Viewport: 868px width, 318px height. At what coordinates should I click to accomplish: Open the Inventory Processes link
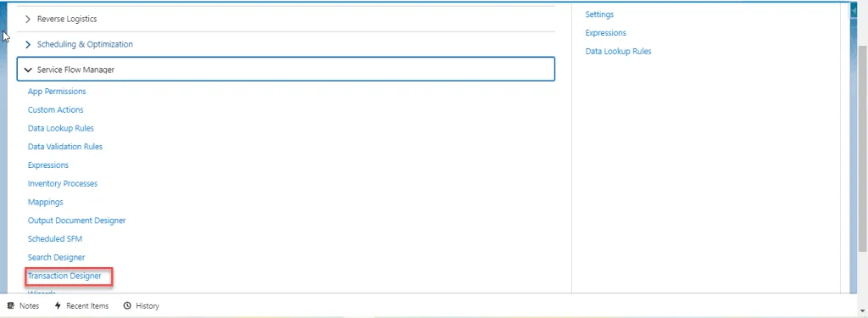pos(63,183)
